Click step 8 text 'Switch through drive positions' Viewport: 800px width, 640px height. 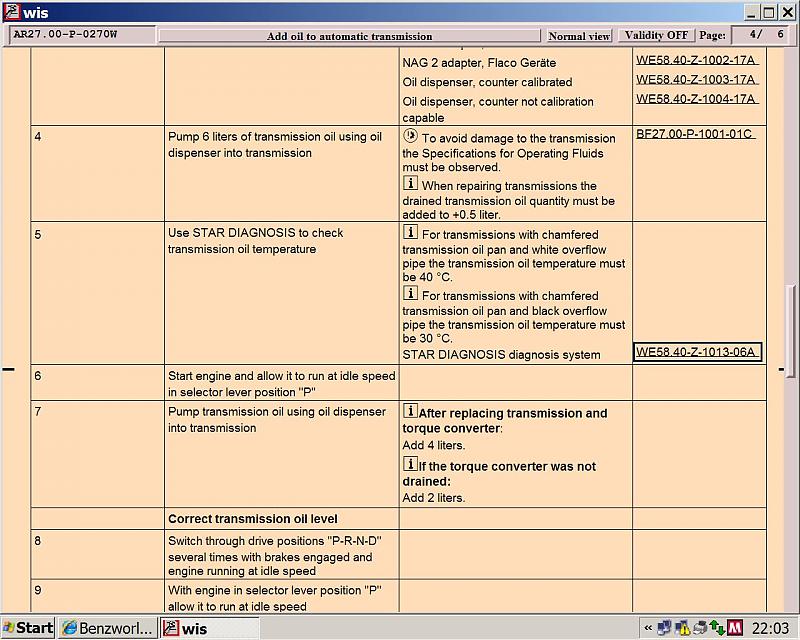tap(275, 555)
